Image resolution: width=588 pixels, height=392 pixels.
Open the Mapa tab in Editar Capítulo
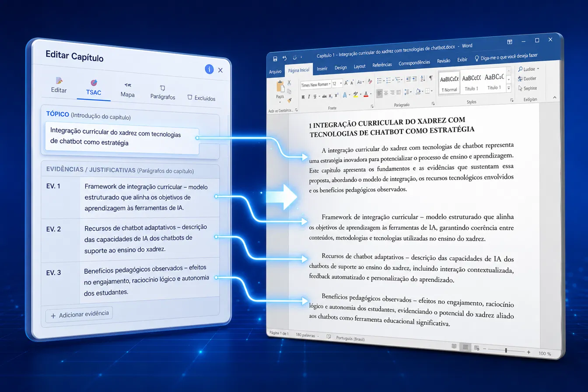pyautogui.click(x=128, y=90)
